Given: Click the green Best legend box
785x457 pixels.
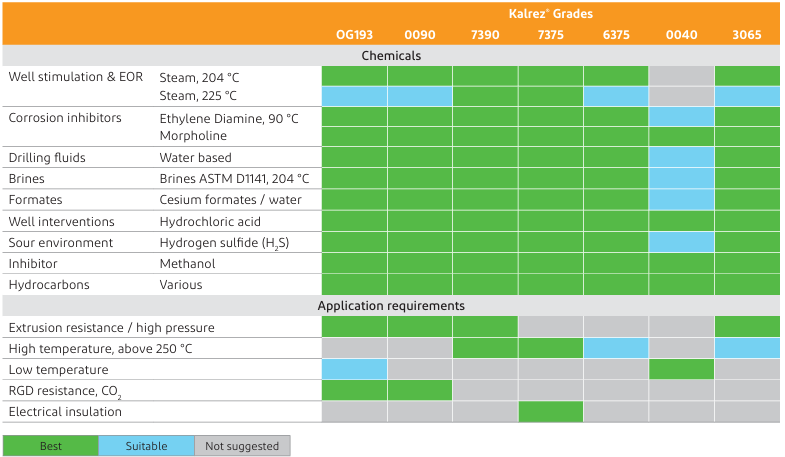Looking at the screenshot, I should [x=50, y=446].
